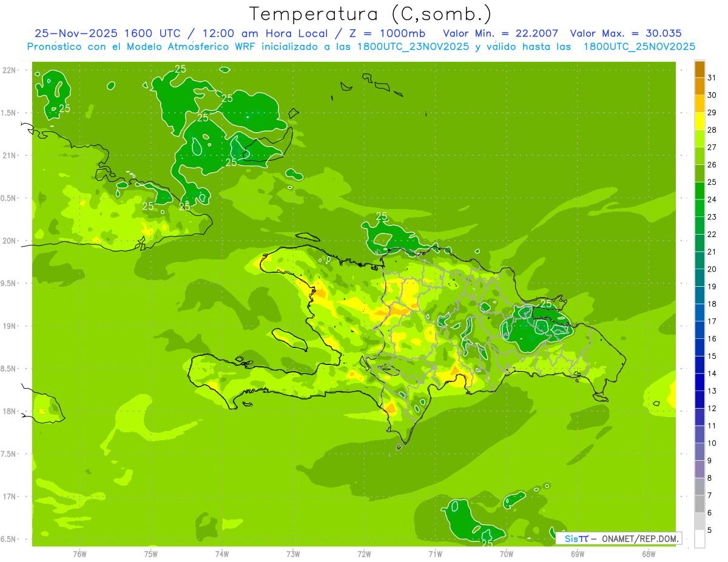Pick the legend swatch between 25 and 26
The image size is (728, 562).
tap(699, 173)
